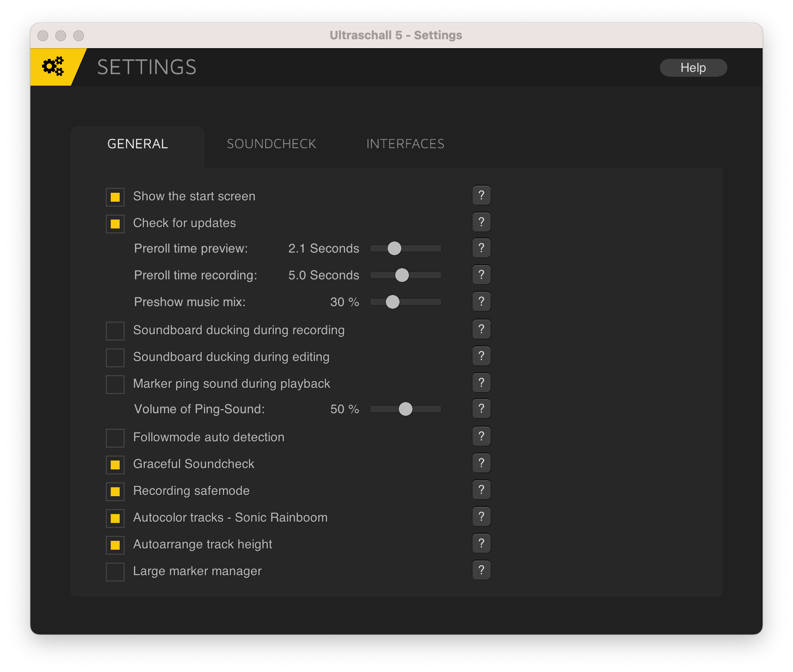The height and width of the screenshot is (672, 793).
Task: Open the INTERFACES tab
Action: pyautogui.click(x=405, y=144)
